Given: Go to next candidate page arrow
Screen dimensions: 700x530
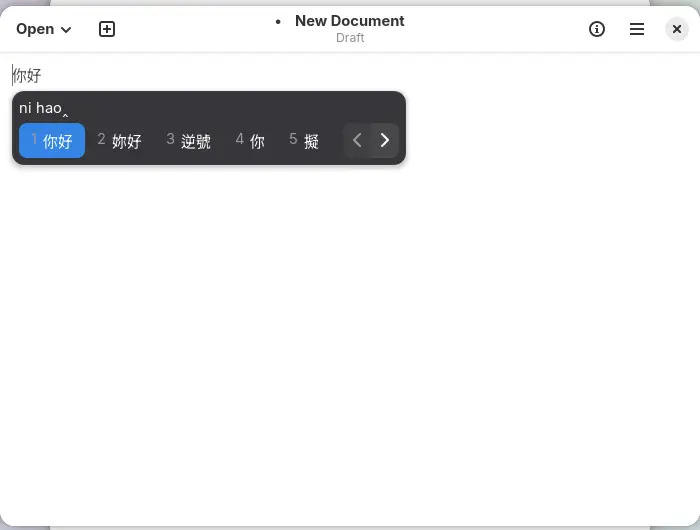Looking at the screenshot, I should click(x=385, y=141).
